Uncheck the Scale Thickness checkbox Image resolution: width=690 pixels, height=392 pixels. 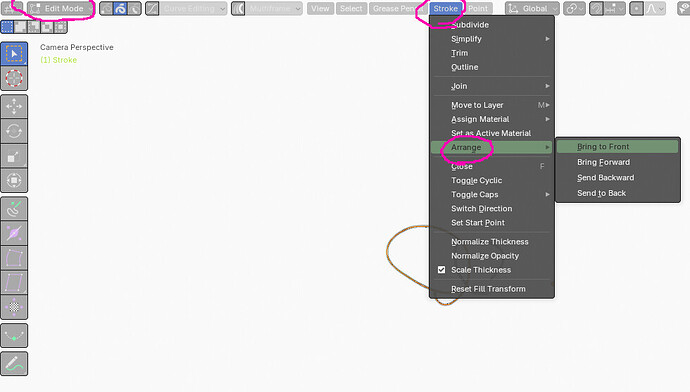[441, 270]
